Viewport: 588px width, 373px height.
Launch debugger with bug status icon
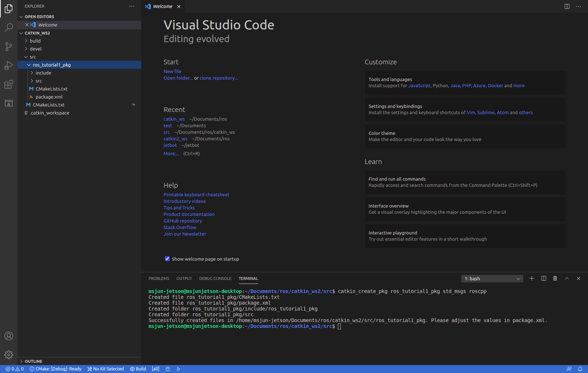[168, 369]
